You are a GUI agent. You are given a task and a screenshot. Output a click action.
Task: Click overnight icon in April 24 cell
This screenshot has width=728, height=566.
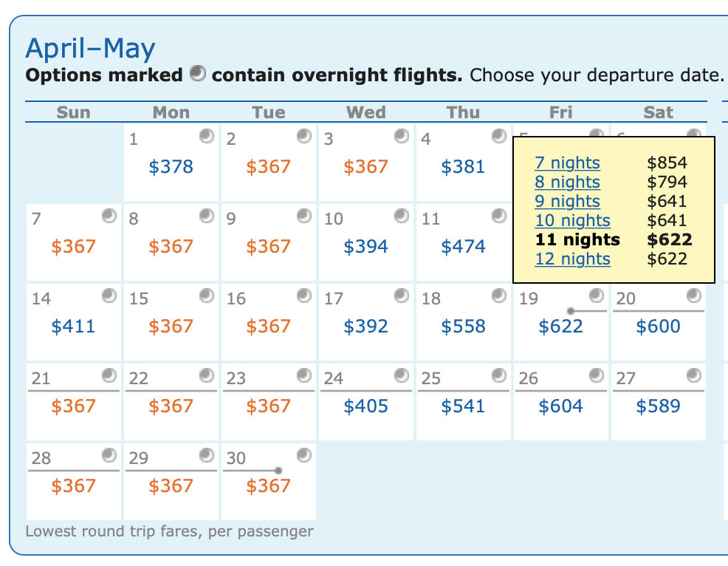402,376
